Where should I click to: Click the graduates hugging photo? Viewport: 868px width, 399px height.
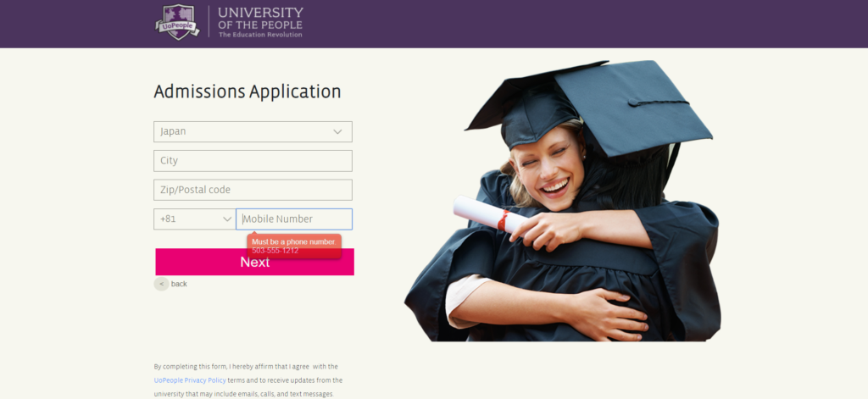point(563,200)
